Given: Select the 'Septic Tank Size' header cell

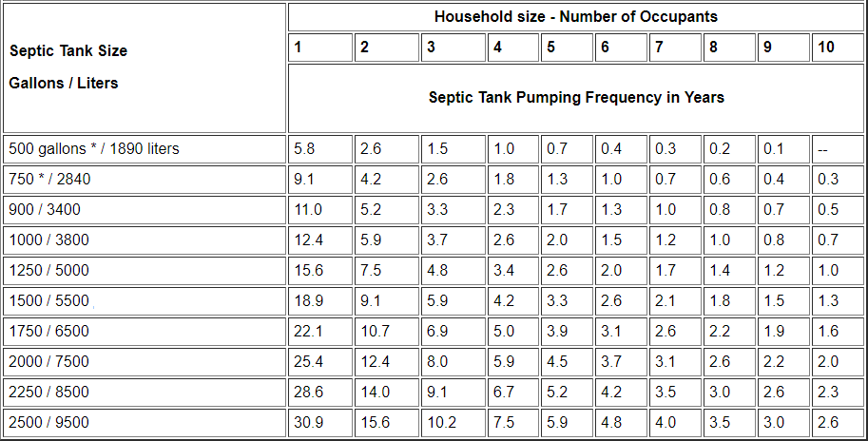Looking at the screenshot, I should [x=68, y=50].
